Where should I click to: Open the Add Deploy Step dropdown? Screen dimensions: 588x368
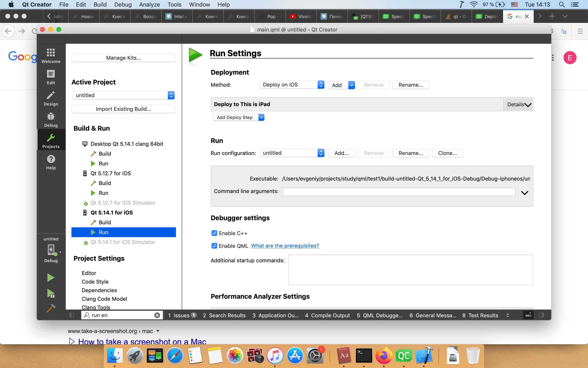[x=239, y=117]
